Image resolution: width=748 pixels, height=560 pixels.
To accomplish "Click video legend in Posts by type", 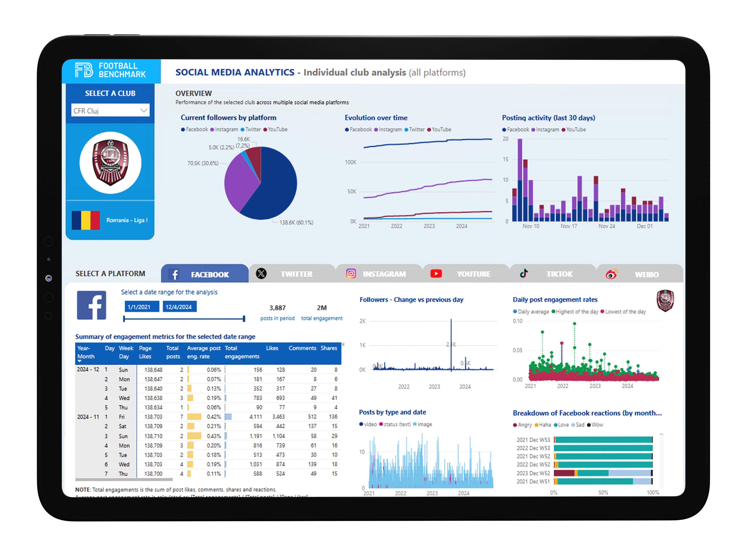I will [x=368, y=424].
